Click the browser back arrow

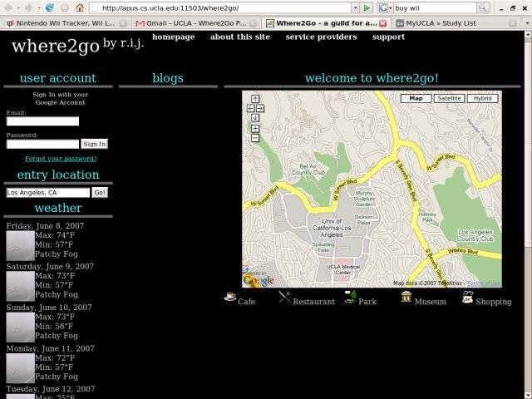8,7
